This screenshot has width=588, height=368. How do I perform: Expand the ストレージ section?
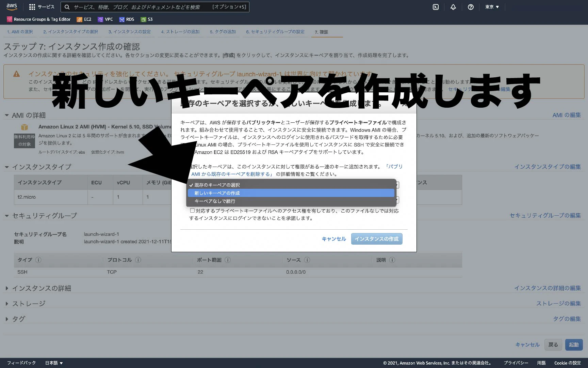6,304
